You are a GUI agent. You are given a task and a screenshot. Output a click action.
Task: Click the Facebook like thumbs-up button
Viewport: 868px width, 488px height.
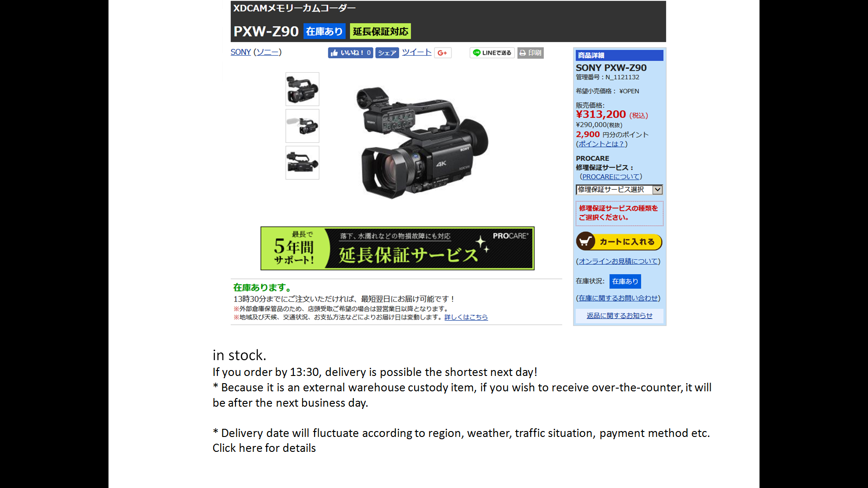tap(350, 53)
